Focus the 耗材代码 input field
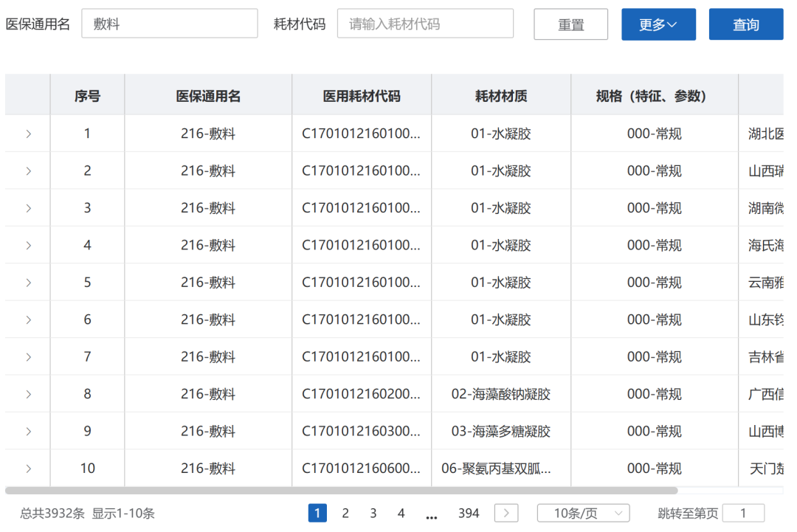The width and height of the screenshot is (797, 532). click(x=425, y=24)
